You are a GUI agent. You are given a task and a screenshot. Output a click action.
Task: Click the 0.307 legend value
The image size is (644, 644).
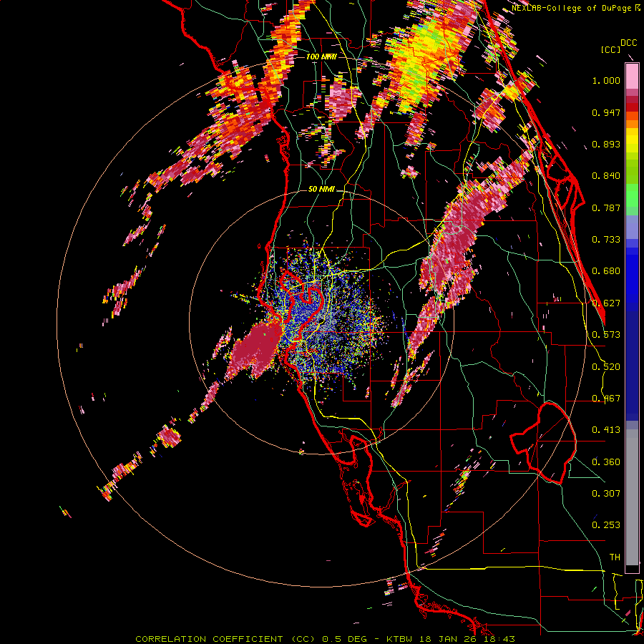[x=606, y=494]
